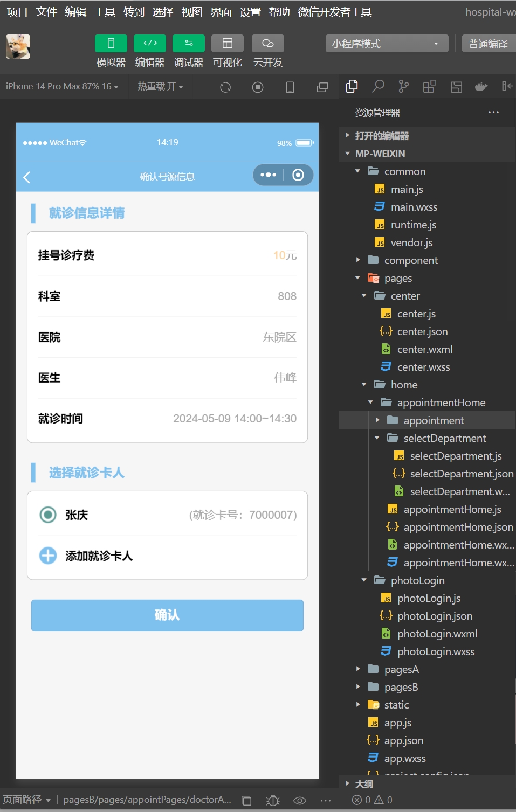Click the user avatar picture
The image size is (516, 812).
click(x=18, y=46)
